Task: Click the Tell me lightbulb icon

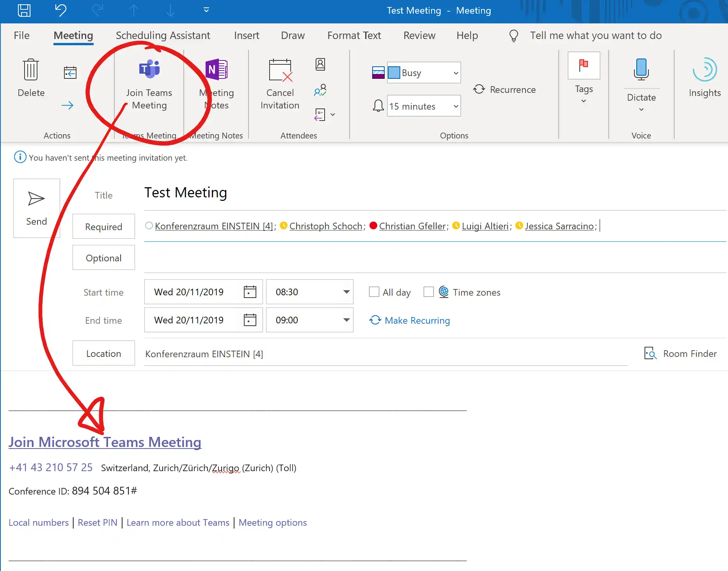Action: point(514,35)
